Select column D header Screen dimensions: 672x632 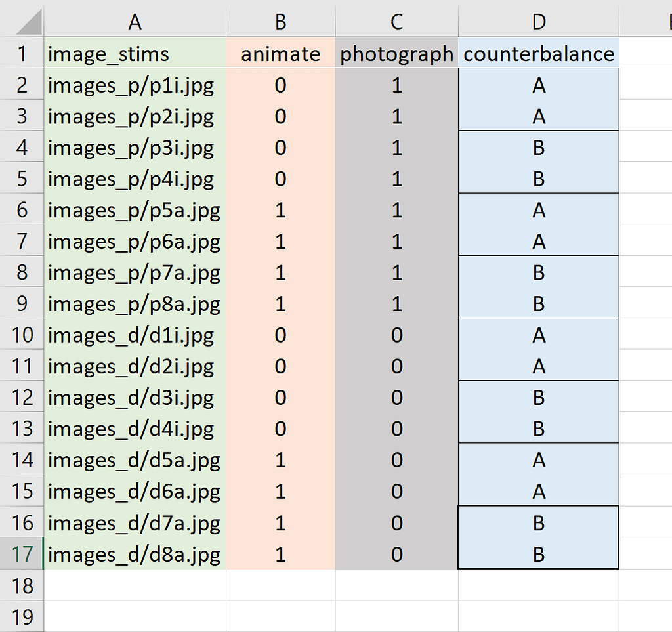pyautogui.click(x=538, y=21)
